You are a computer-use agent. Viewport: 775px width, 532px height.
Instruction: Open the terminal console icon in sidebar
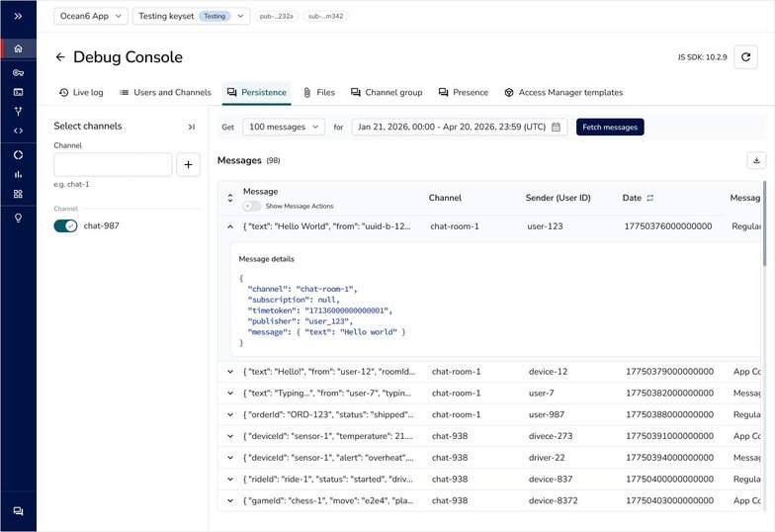pyautogui.click(x=18, y=92)
